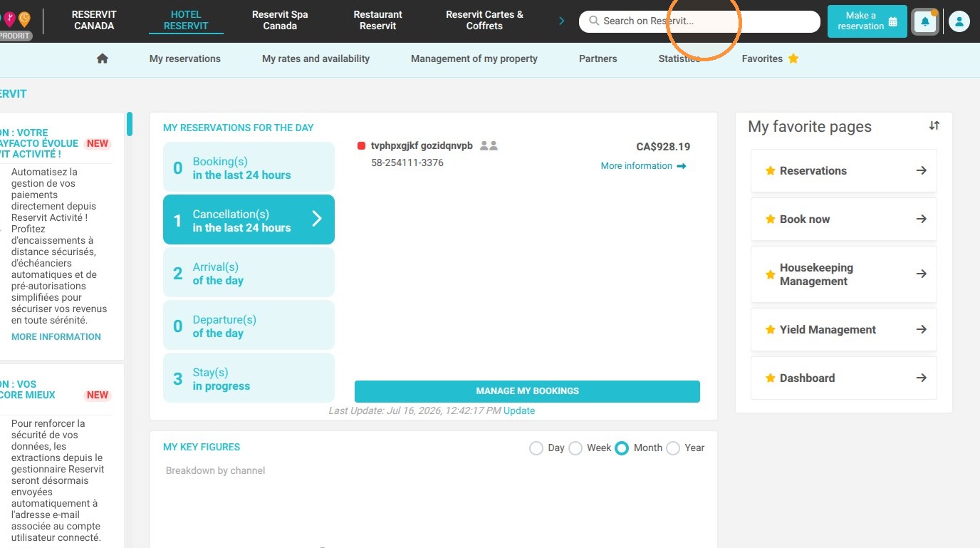Click the sort arrows in My favorite pages
The height and width of the screenshot is (548, 980).
pos(934,125)
